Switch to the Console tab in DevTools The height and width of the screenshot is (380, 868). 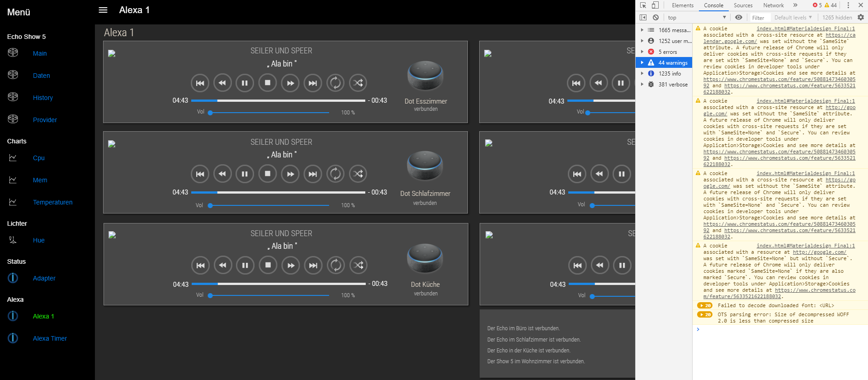tap(713, 5)
